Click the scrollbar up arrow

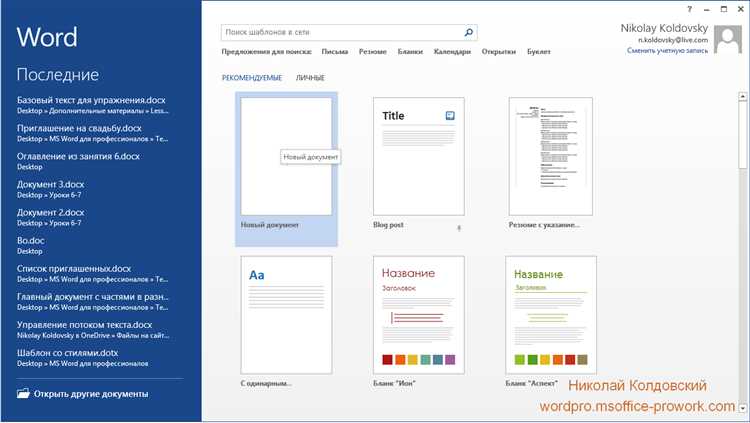[x=742, y=96]
